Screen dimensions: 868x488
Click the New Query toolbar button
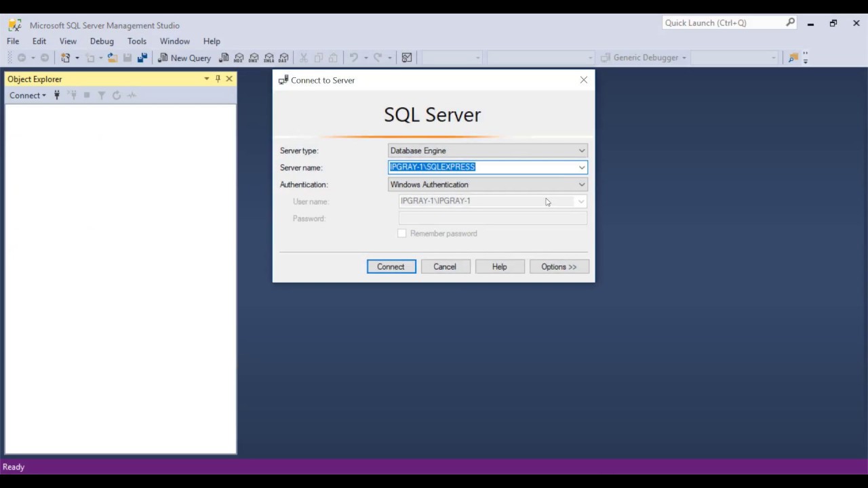[x=184, y=58]
